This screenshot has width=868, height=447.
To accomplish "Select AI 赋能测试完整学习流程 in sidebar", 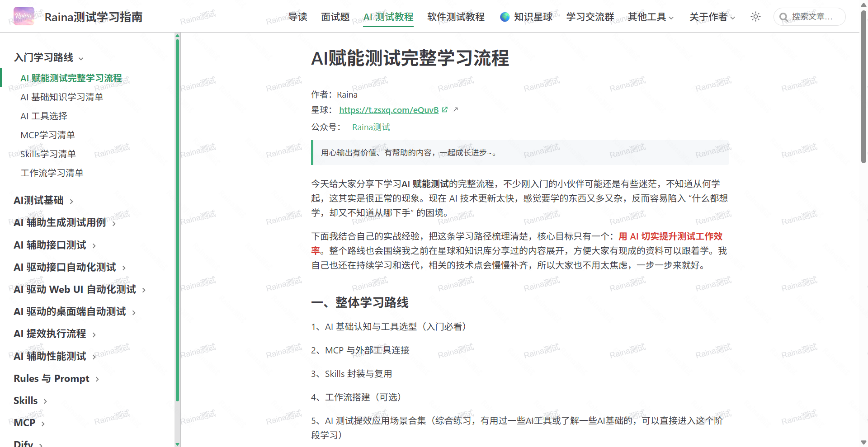I will click(x=71, y=78).
